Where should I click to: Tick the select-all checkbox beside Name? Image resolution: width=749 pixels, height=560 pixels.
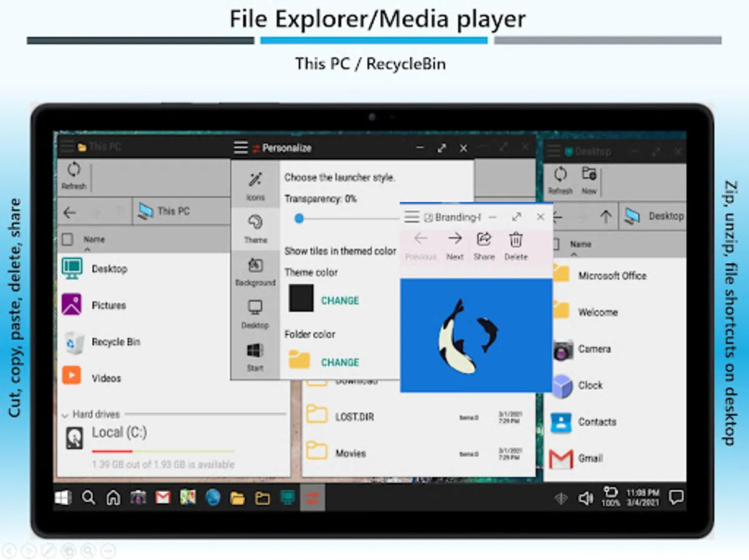tap(67, 239)
